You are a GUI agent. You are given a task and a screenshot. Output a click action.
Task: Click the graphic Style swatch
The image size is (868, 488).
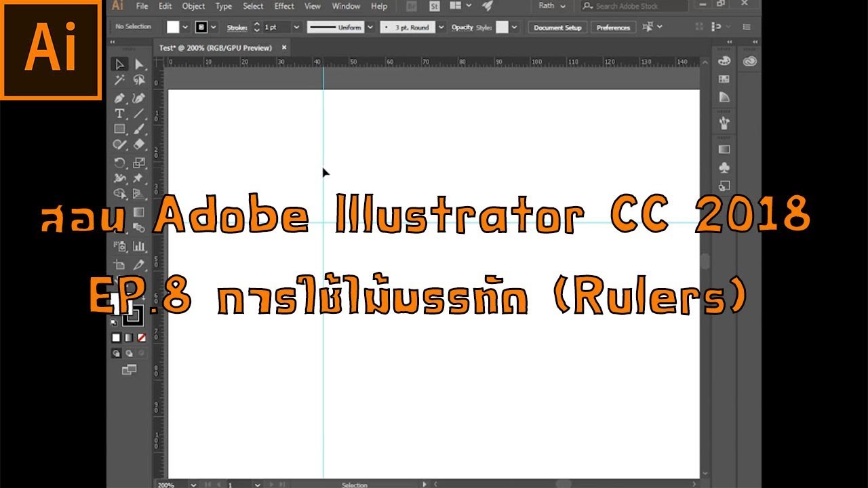(502, 28)
